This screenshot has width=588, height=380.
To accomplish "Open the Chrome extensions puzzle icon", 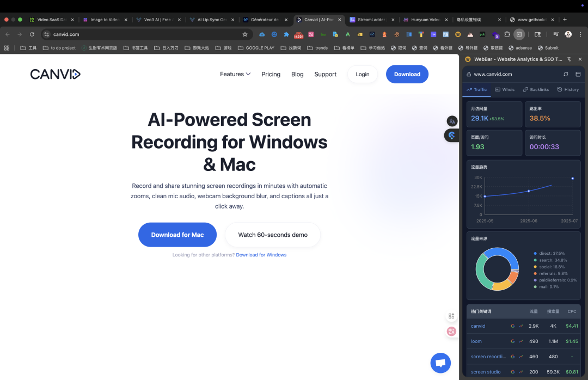I will click(507, 34).
